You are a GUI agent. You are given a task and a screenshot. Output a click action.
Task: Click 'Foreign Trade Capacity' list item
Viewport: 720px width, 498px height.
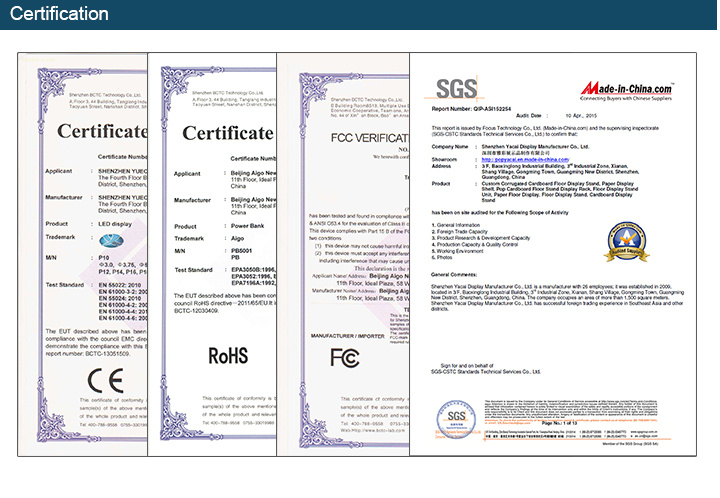pos(460,232)
